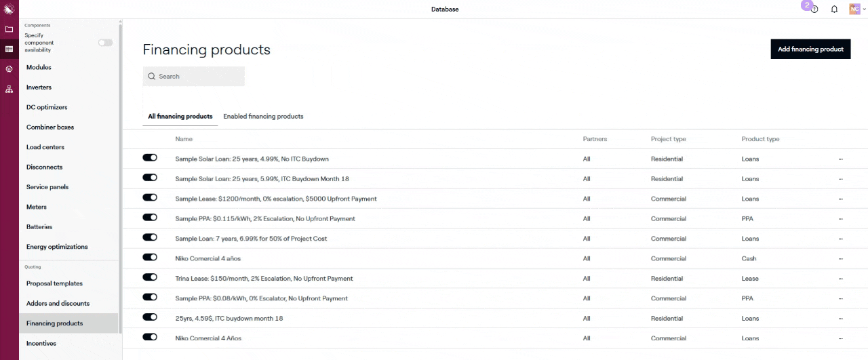This screenshot has height=360, width=868.
Task: Open more options for Sample Solar Loan 4.99%
Action: click(840, 159)
